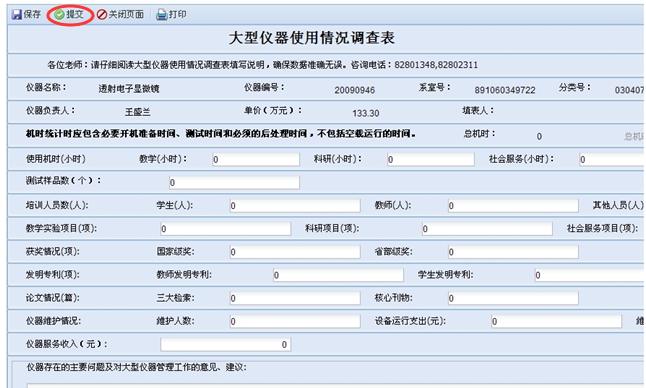
Task: Focus the 学生(人) input field
Action: (295, 206)
